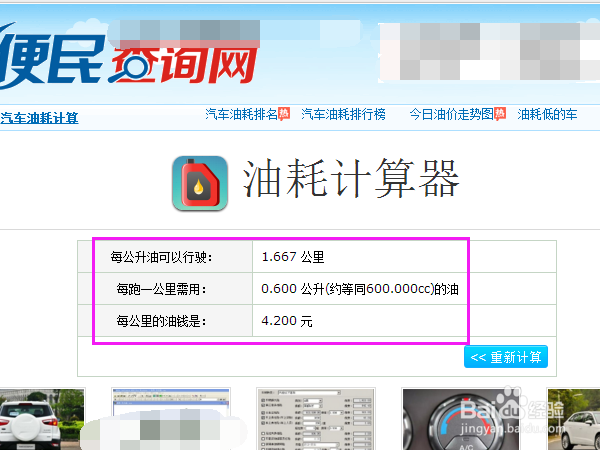This screenshot has height=450, width=600.
Task: Open 汽车油耗排名 link
Action: (241, 114)
